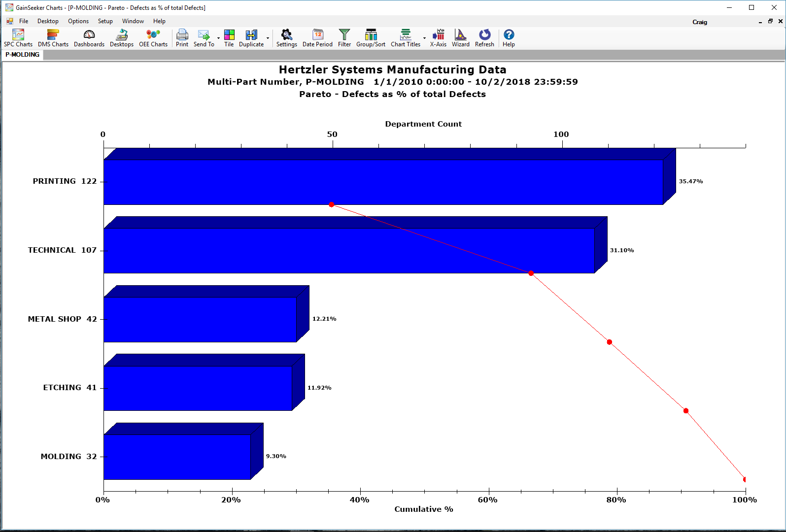Click the X-Axis toolbar button
The width and height of the screenshot is (786, 532).
pos(438,38)
